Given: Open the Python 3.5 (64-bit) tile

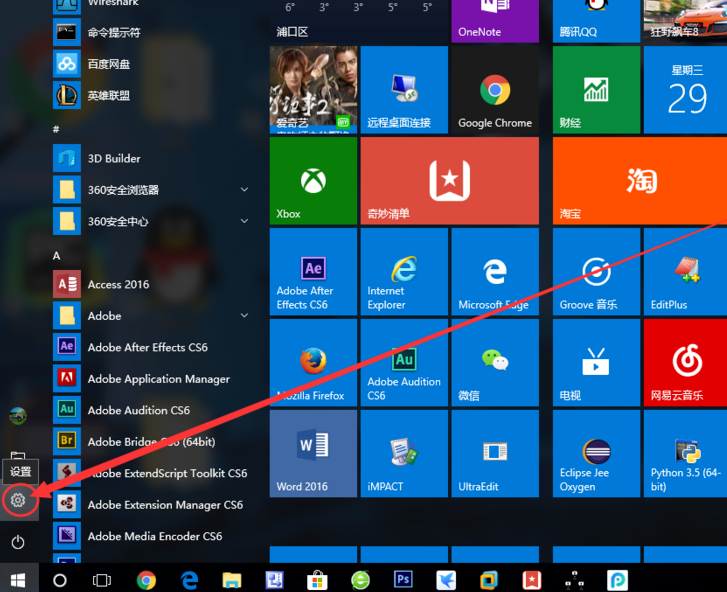Looking at the screenshot, I should (685, 453).
